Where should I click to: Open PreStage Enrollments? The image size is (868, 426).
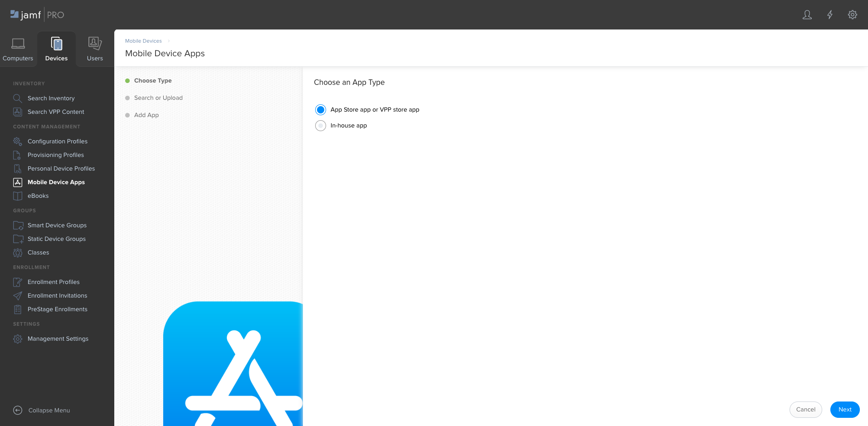(58, 309)
